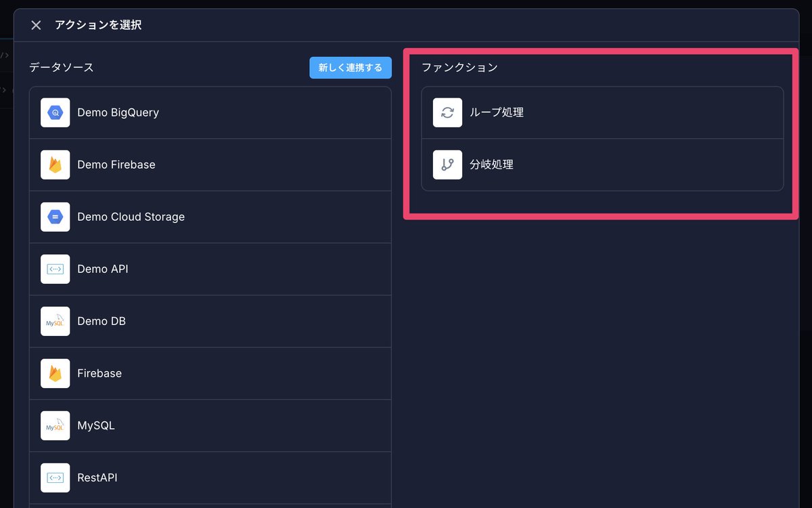Click the Demo DB MySQL icon
This screenshot has height=508, width=812.
(x=55, y=321)
